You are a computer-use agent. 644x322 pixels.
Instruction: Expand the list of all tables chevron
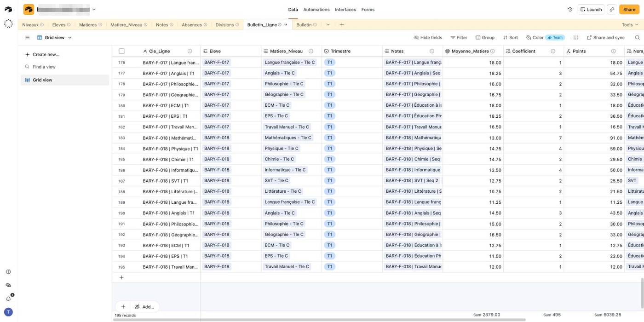pos(328,25)
